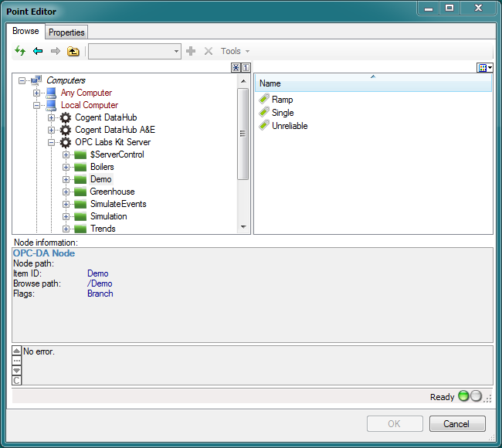Go back with the left arrow icon
The image size is (502, 448).
tap(38, 51)
